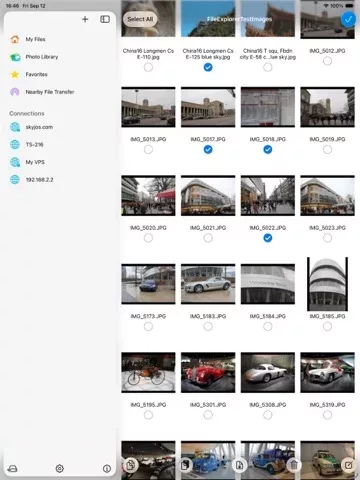
Task: Paste files with clipboard icon
Action: coord(185,465)
